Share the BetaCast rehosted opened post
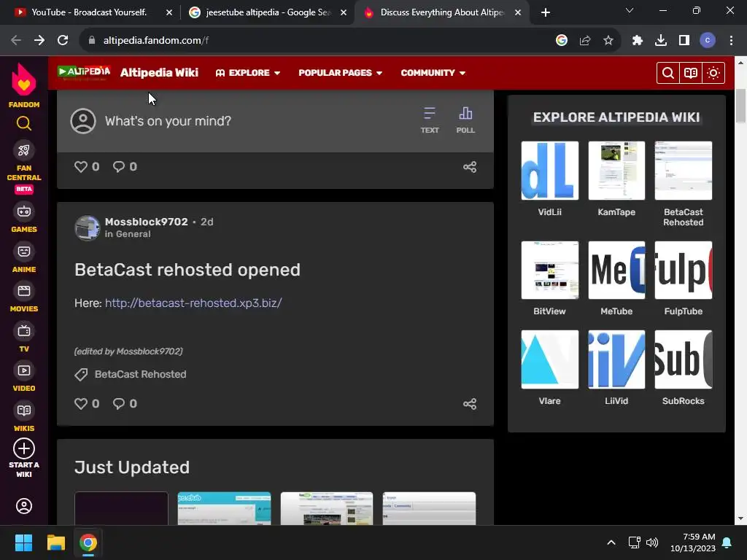This screenshot has width=747, height=560. pos(470,404)
